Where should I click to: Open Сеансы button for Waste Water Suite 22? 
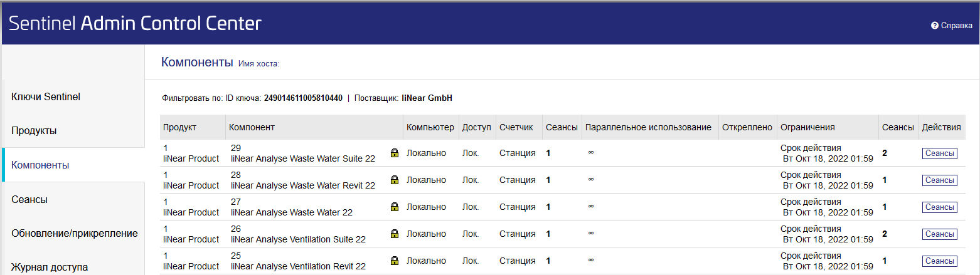tap(939, 153)
